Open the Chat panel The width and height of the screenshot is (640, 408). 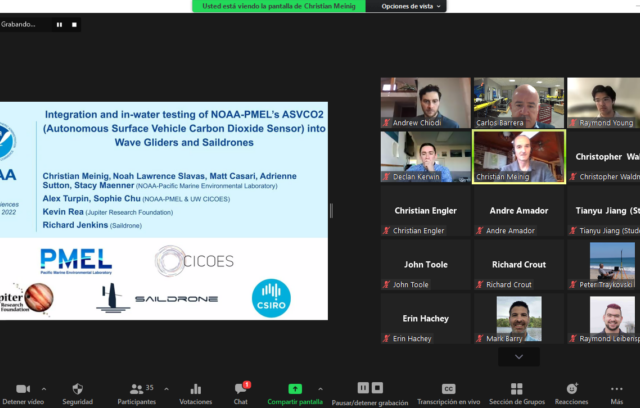[241, 394]
